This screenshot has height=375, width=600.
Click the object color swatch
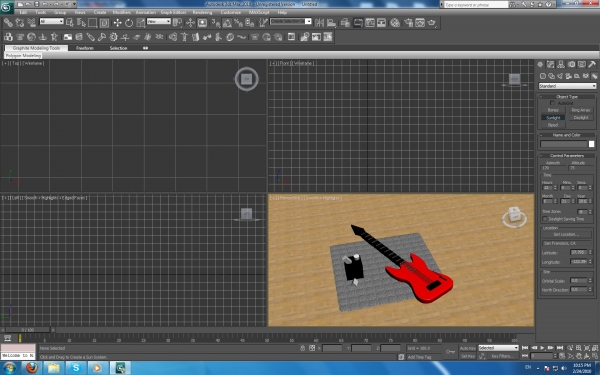click(592, 144)
